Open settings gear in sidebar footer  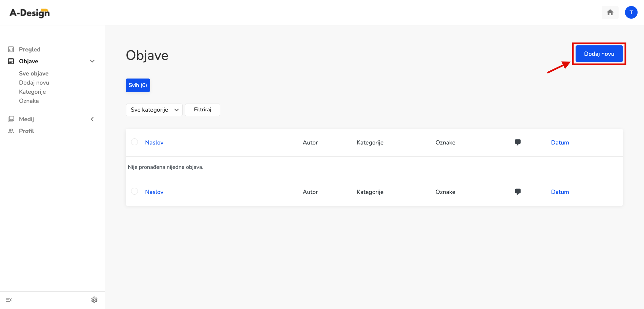tap(94, 300)
